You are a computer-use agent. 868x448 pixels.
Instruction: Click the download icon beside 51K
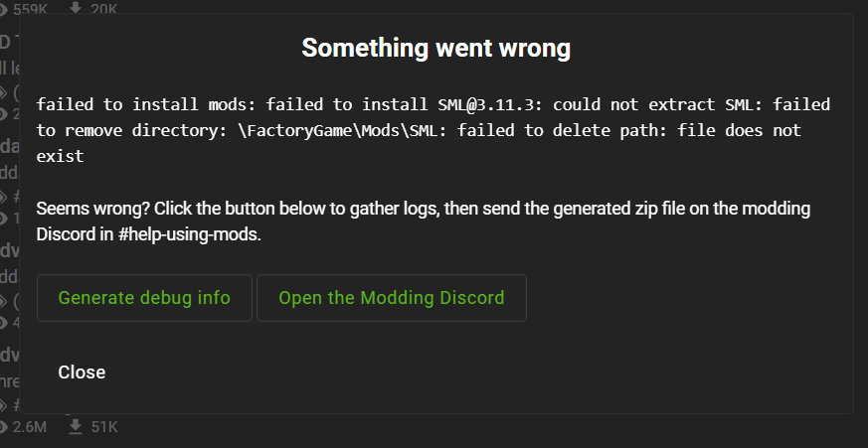[x=76, y=427]
